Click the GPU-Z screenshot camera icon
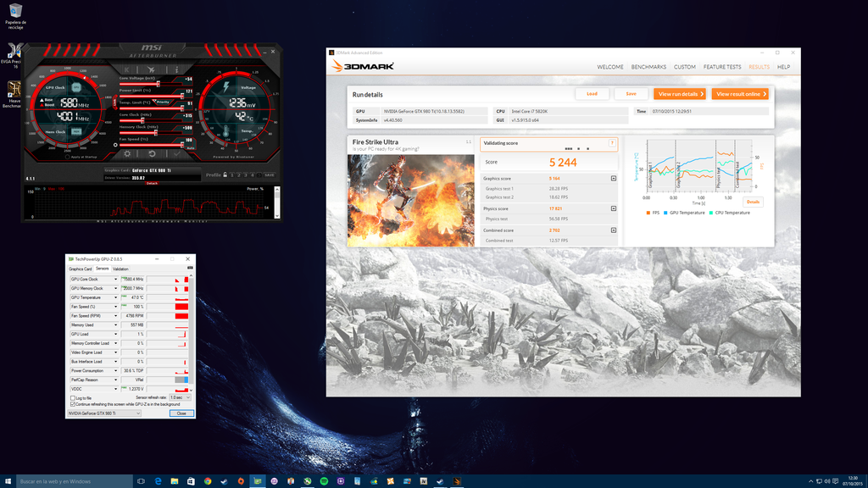This screenshot has width=868, height=488. pos(190,269)
